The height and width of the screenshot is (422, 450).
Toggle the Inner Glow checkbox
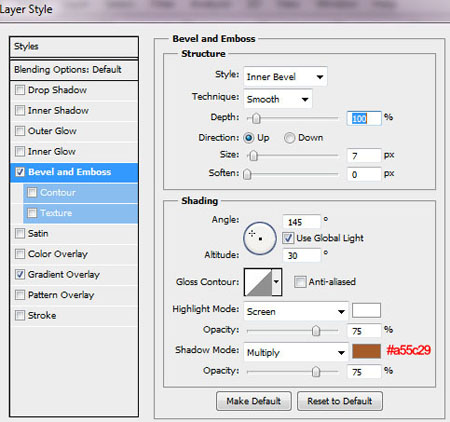coord(20,151)
